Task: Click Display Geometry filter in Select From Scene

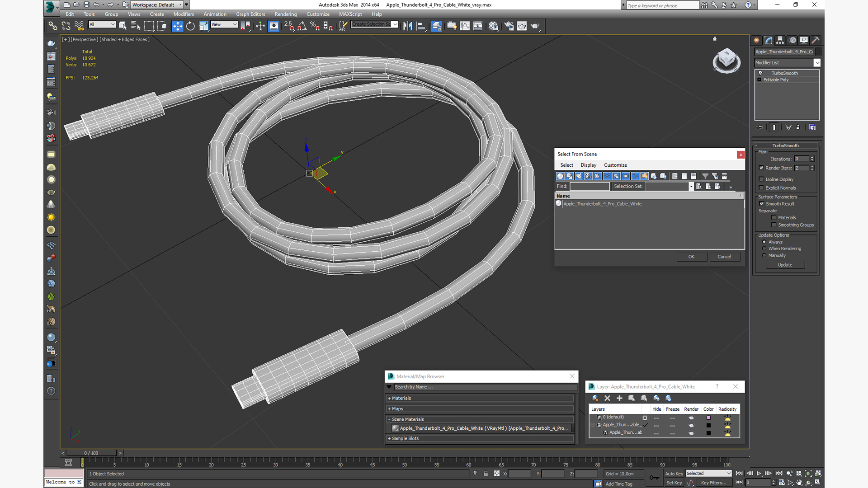Action: coord(560,176)
